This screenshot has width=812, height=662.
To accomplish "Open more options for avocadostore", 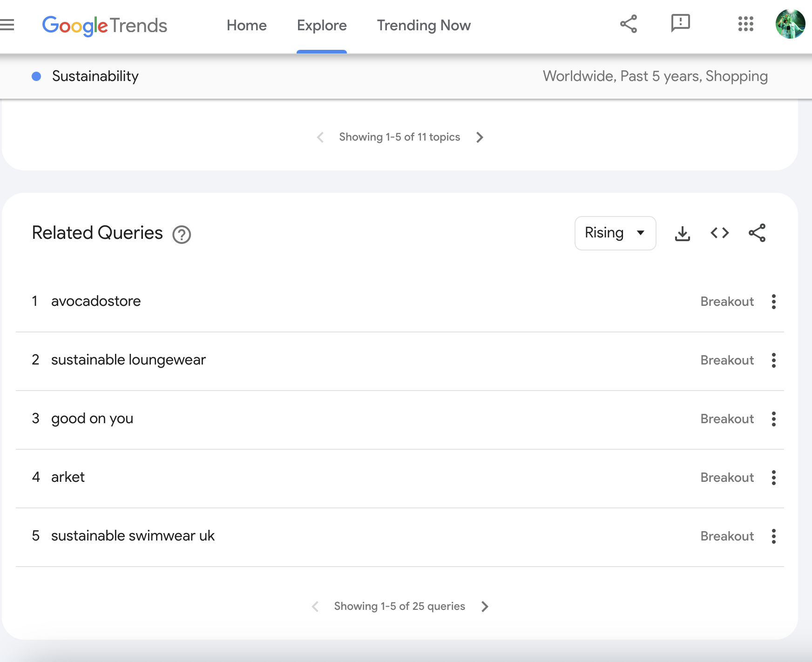I will point(774,302).
